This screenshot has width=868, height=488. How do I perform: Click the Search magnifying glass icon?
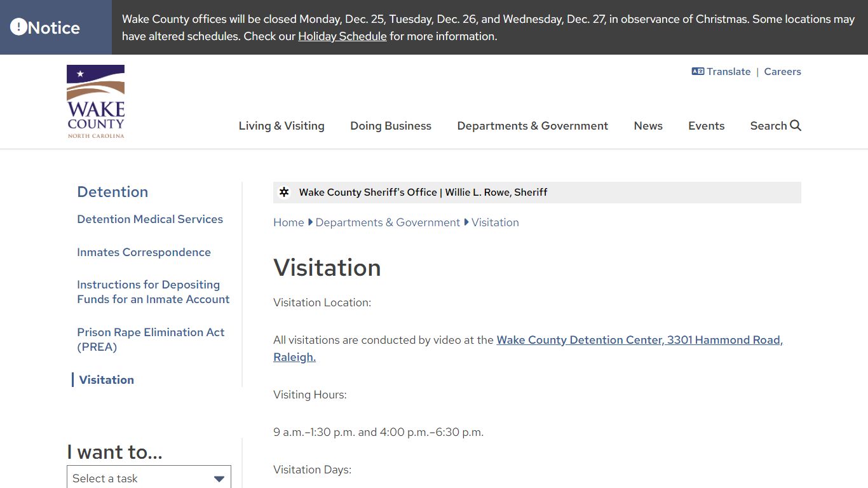[796, 125]
